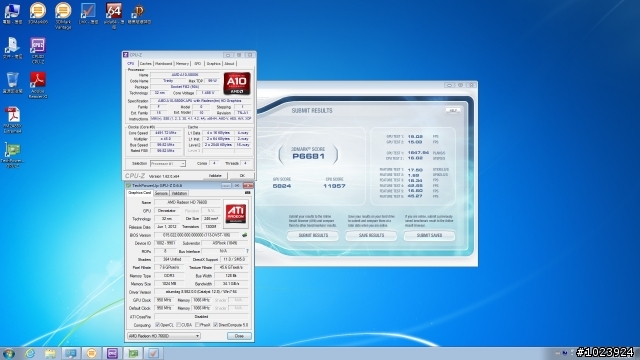This screenshot has height=360, width=640.
Task: Click the Close button in GPU-Z
Action: click(239, 336)
